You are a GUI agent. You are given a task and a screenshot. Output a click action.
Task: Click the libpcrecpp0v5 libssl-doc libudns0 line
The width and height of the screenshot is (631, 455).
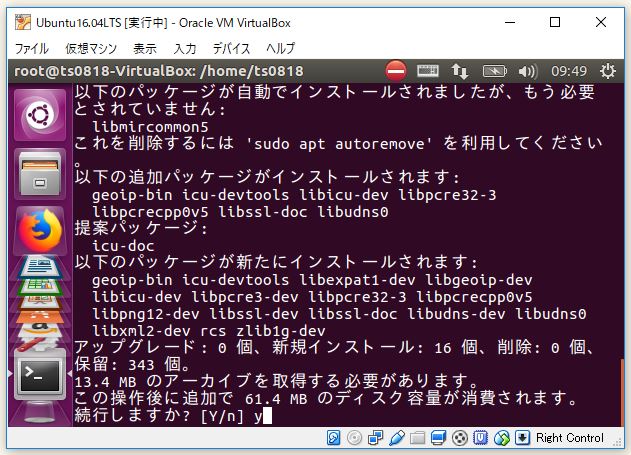tap(240, 212)
